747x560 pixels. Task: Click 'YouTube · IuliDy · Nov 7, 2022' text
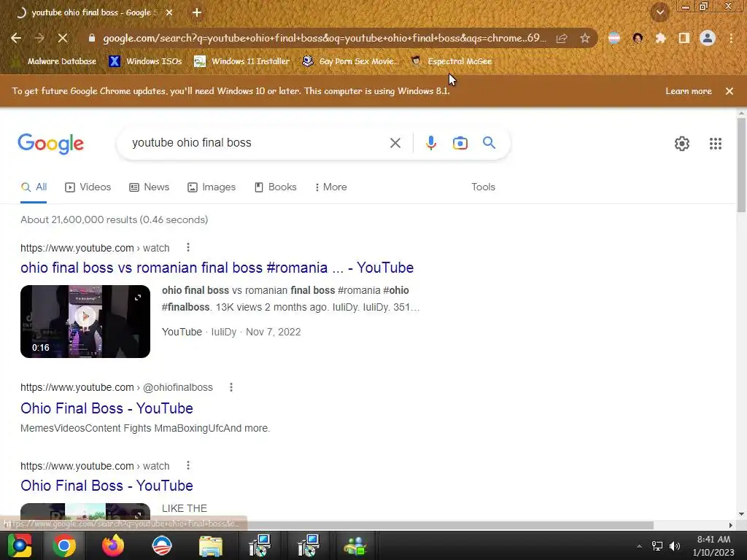(x=231, y=332)
